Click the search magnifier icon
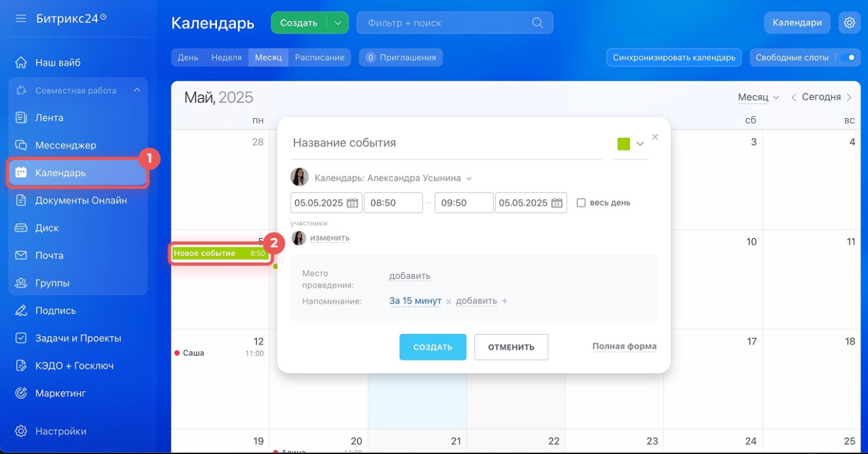 pos(538,22)
